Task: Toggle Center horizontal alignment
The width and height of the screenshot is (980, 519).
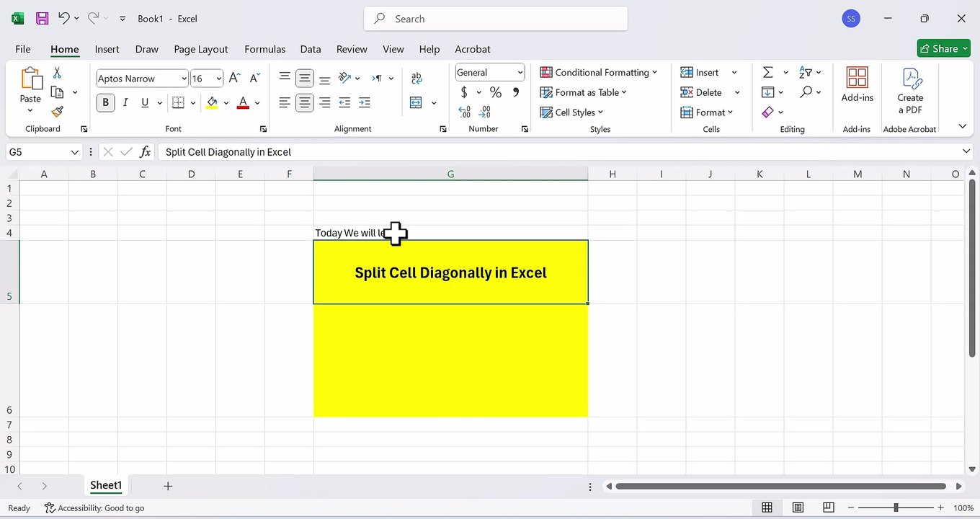Action: click(305, 103)
